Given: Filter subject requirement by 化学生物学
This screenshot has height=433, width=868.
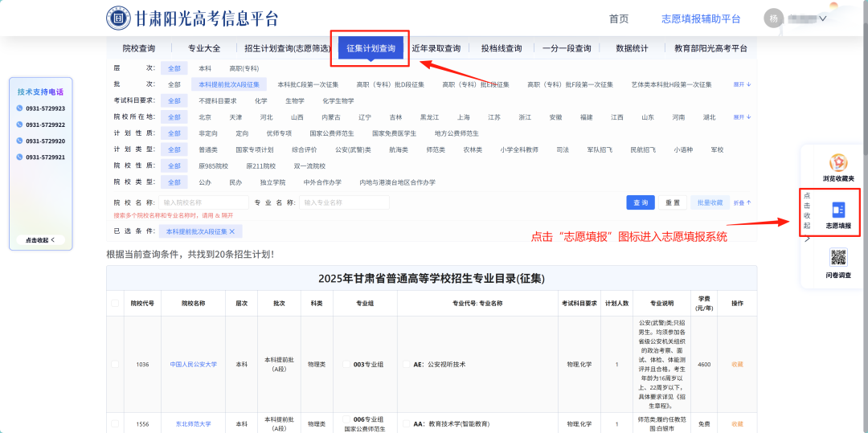Looking at the screenshot, I should click(338, 100).
